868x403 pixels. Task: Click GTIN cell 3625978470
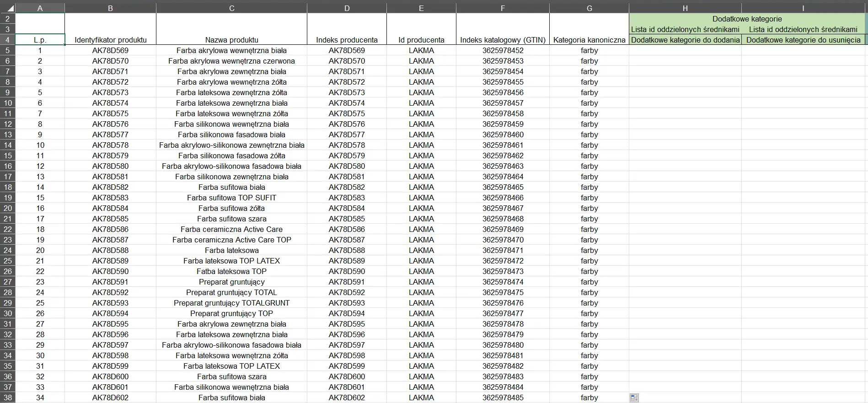pos(503,240)
